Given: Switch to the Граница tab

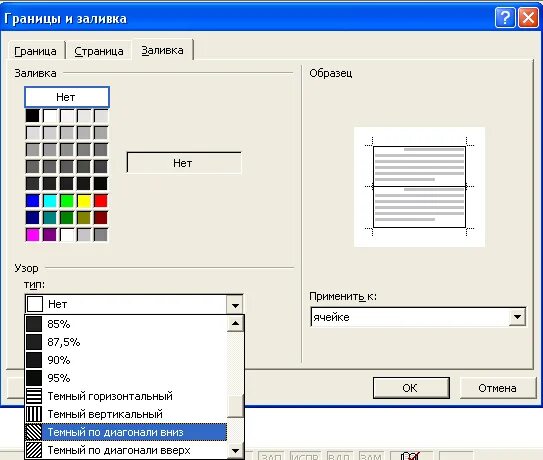Looking at the screenshot, I should coord(35,51).
